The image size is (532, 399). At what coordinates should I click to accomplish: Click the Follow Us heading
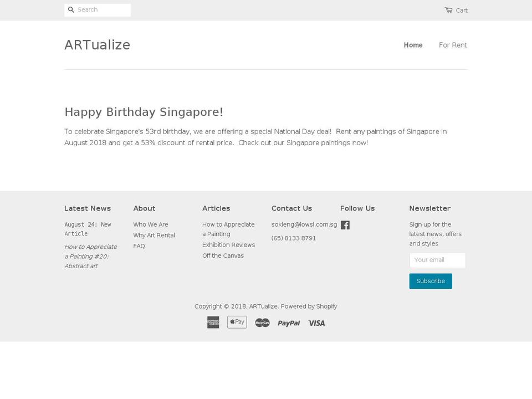[357, 208]
